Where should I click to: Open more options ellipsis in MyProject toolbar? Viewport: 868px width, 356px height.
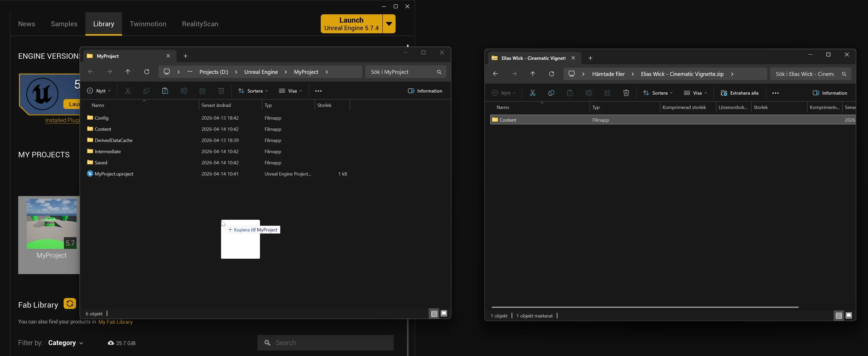(318, 91)
